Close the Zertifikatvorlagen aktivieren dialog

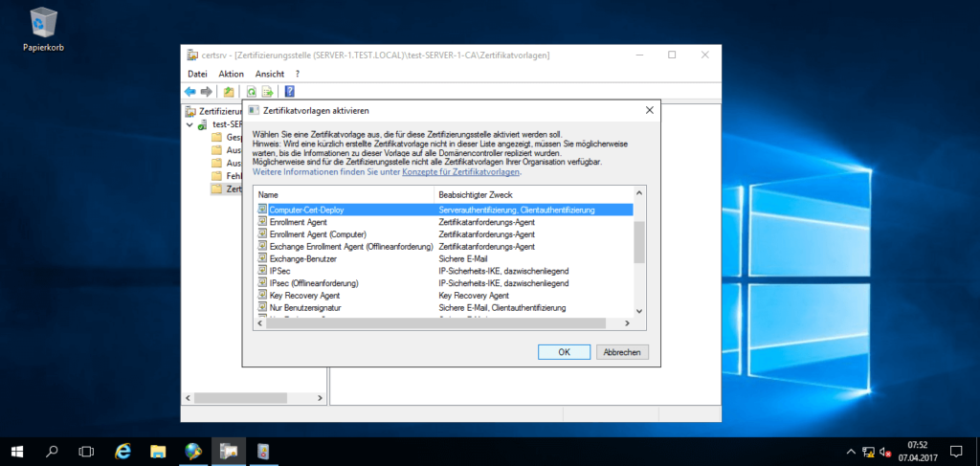pyautogui.click(x=650, y=111)
